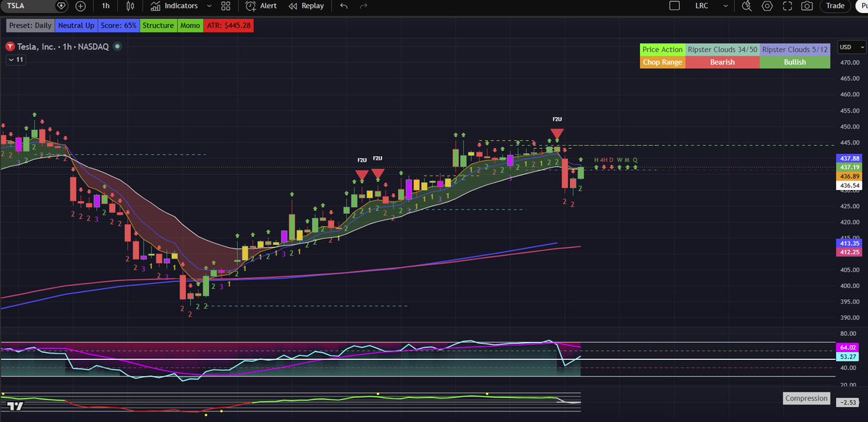Open the LRC layout name menu
The image size is (868, 422).
(701, 6)
